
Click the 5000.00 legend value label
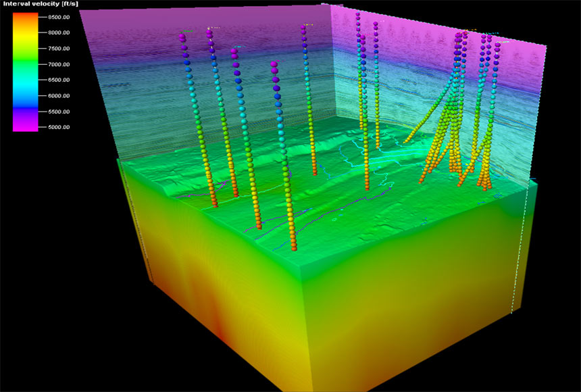click(60, 127)
